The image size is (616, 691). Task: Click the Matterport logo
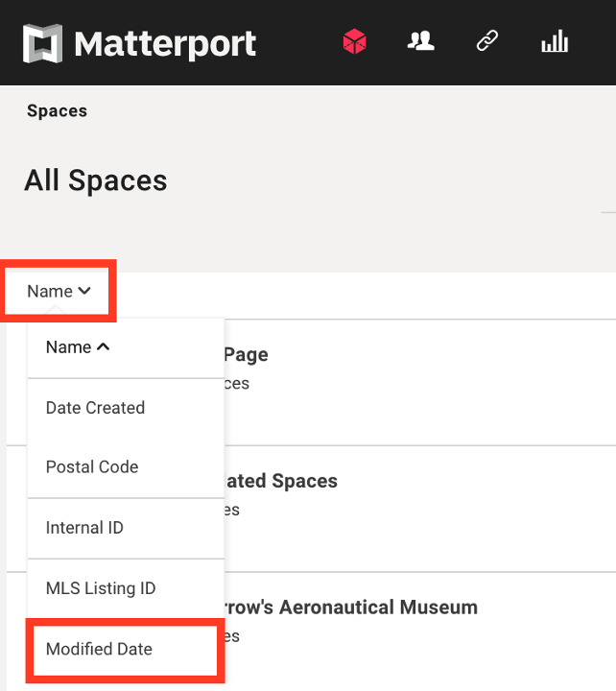139,43
